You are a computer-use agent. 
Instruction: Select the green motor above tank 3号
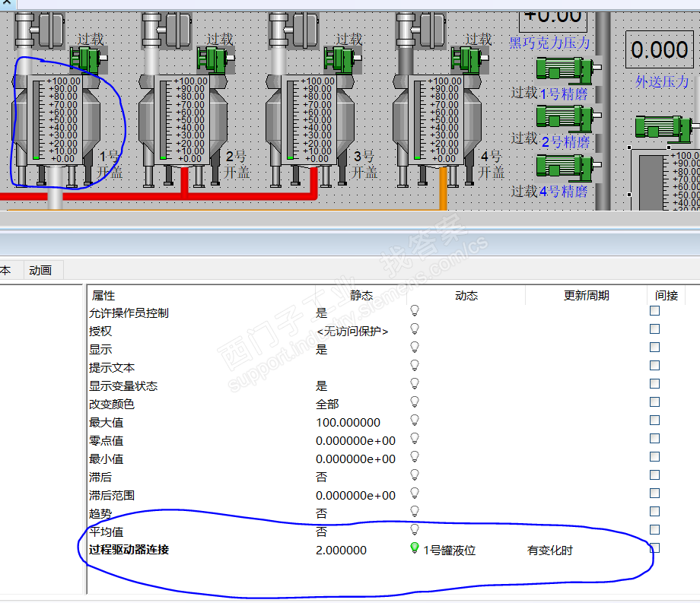[x=343, y=60]
